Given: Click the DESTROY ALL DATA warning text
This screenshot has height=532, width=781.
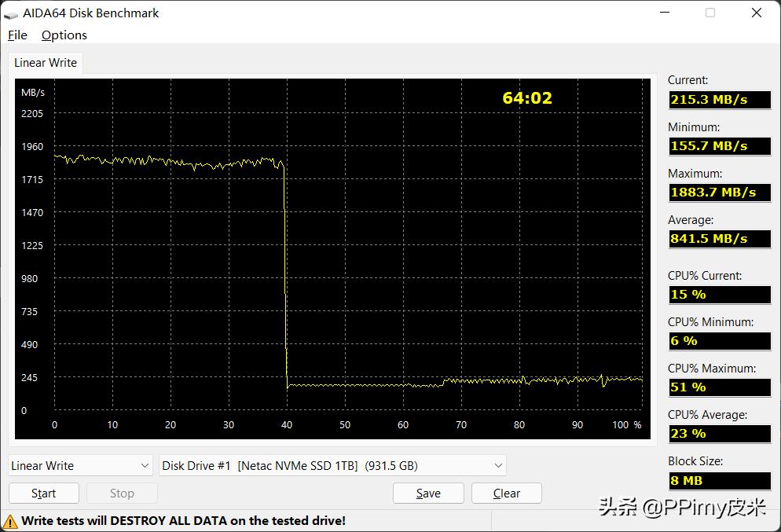Looking at the screenshot, I should (183, 521).
